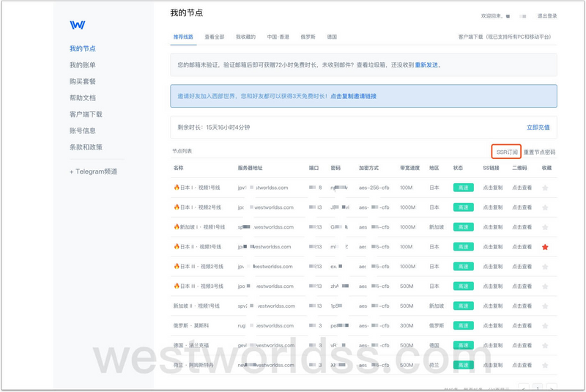This screenshot has height=392, width=586.
Task: View QR code for 日本 I · 视频1号线
Action: tap(522, 188)
